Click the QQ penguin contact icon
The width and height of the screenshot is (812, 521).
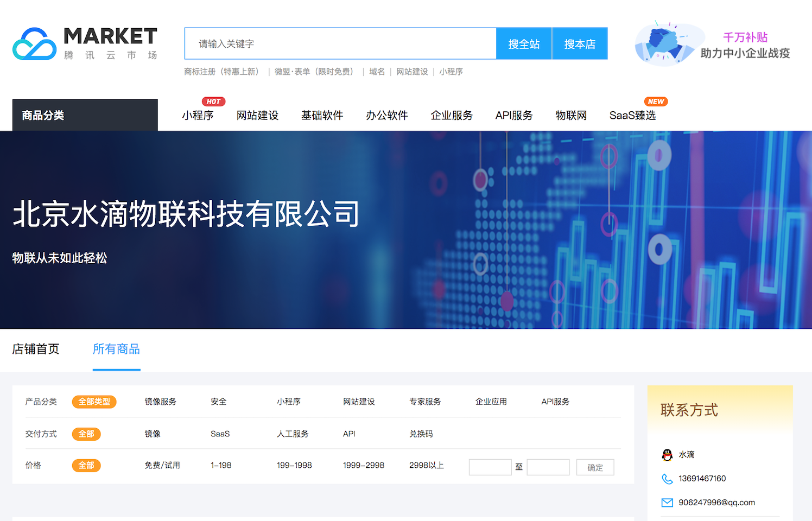tap(667, 455)
